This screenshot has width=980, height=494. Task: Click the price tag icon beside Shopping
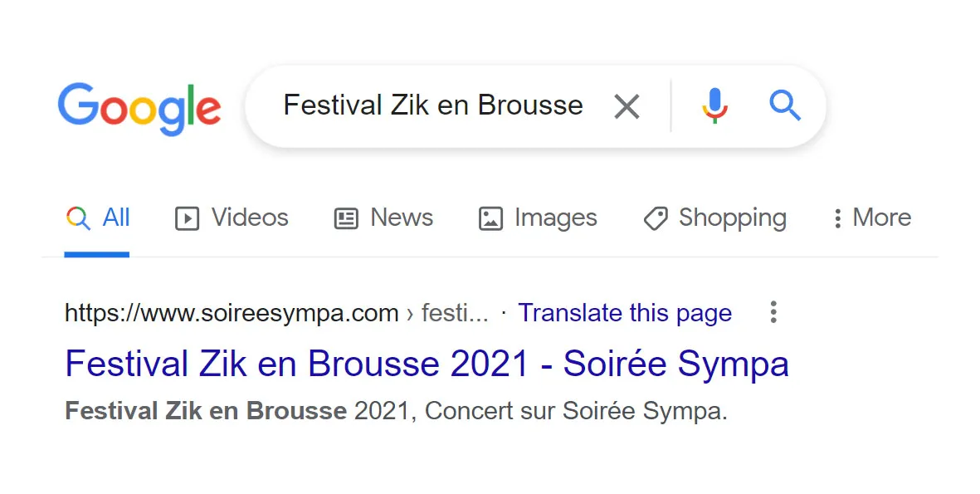(656, 218)
